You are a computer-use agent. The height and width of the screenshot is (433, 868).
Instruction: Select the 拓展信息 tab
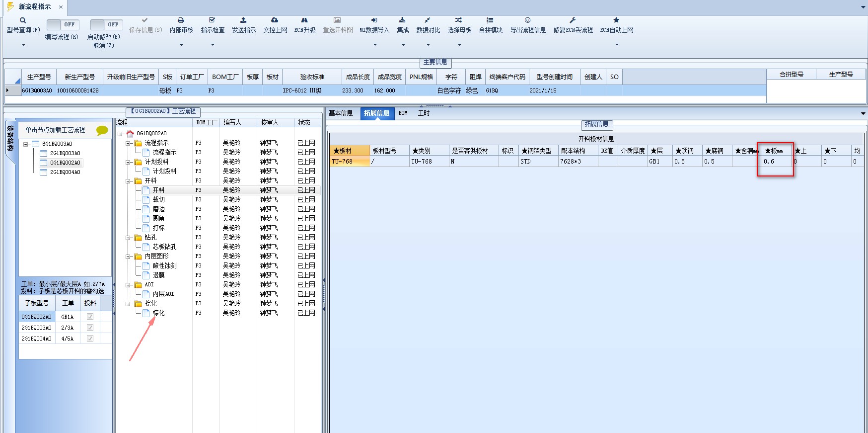(376, 113)
